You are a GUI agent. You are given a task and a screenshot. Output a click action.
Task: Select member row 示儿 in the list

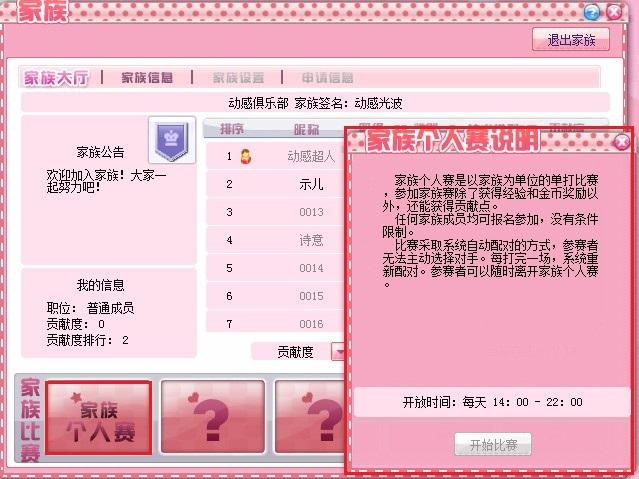pyautogui.click(x=275, y=185)
